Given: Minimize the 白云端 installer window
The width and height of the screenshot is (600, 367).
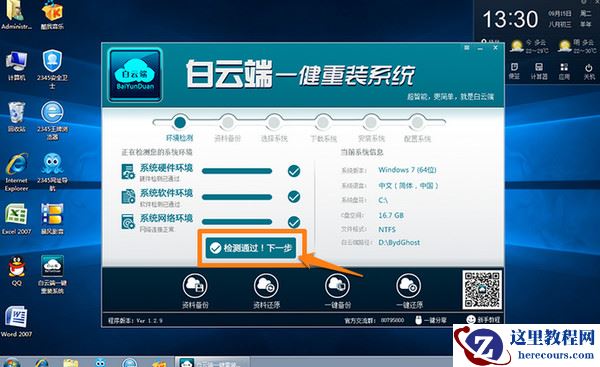Looking at the screenshot, I should click(480, 48).
